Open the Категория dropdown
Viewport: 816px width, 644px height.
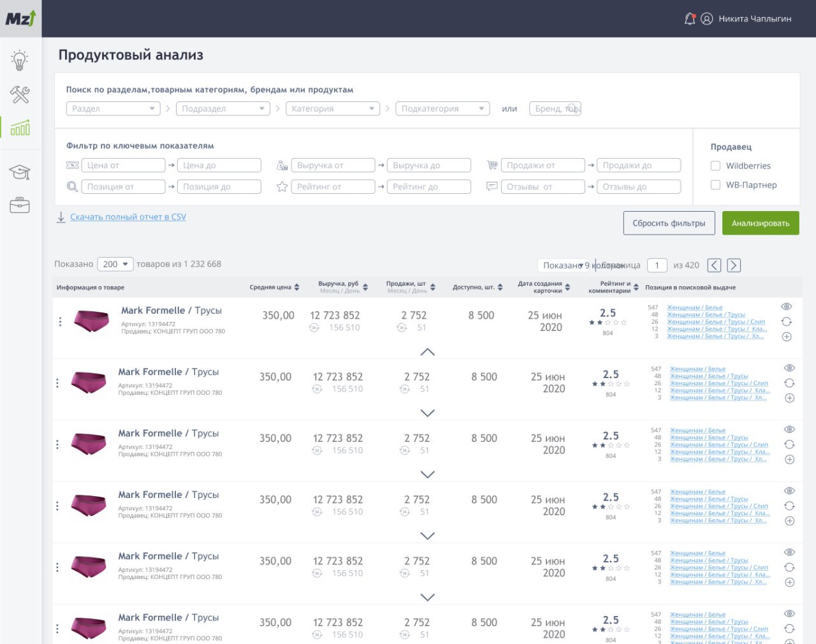coord(333,108)
